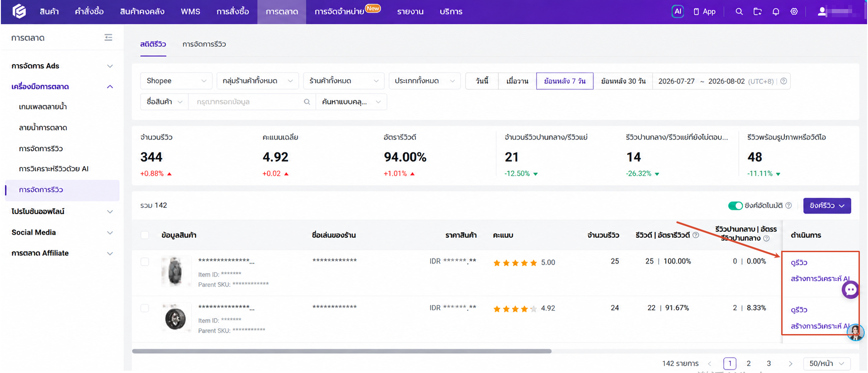Click ดูรีวิว link for the first product
Viewport: 868px width, 373px height.
[799, 263]
